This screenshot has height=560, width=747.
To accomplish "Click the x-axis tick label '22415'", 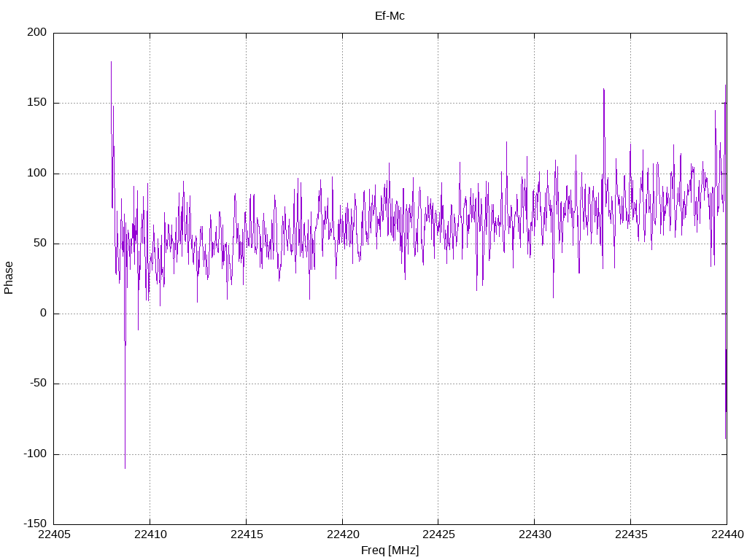I will (x=247, y=534).
